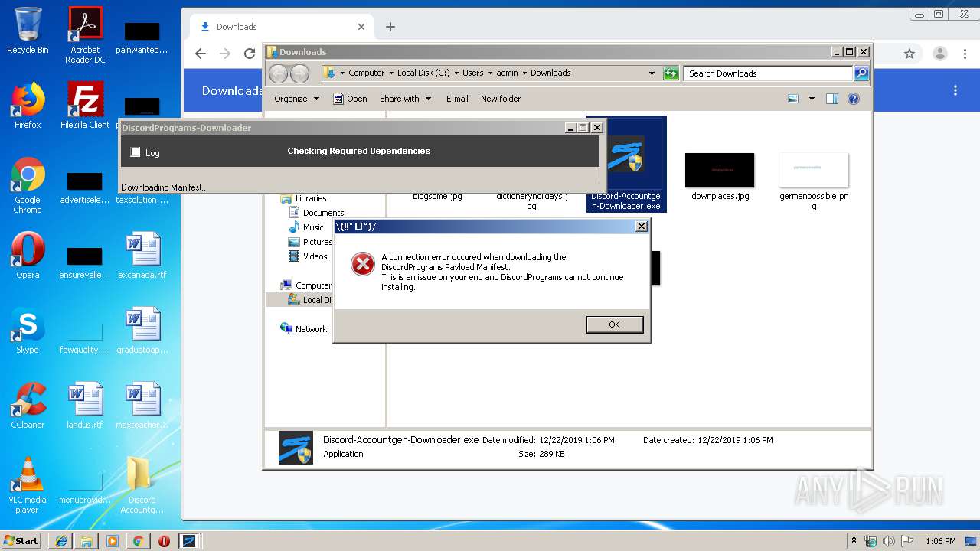Image resolution: width=980 pixels, height=551 pixels.
Task: Select Discord-Accountgen-Downloader.exe file in Explorer
Action: 626,164
